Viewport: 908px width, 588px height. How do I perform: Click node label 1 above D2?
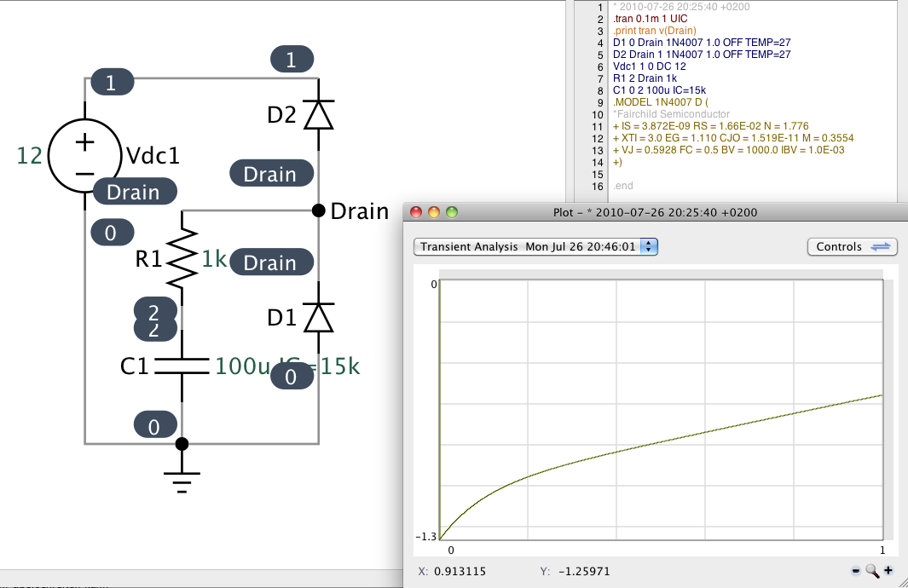coord(292,59)
